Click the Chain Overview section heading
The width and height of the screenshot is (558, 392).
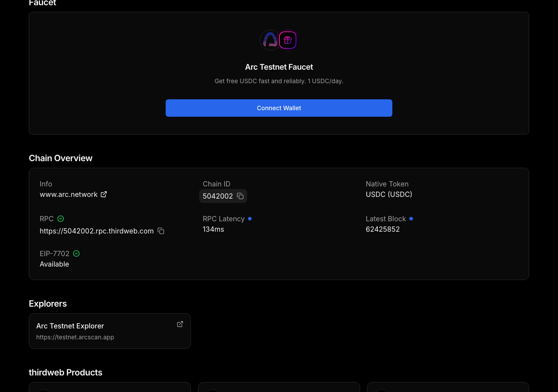[x=61, y=158]
